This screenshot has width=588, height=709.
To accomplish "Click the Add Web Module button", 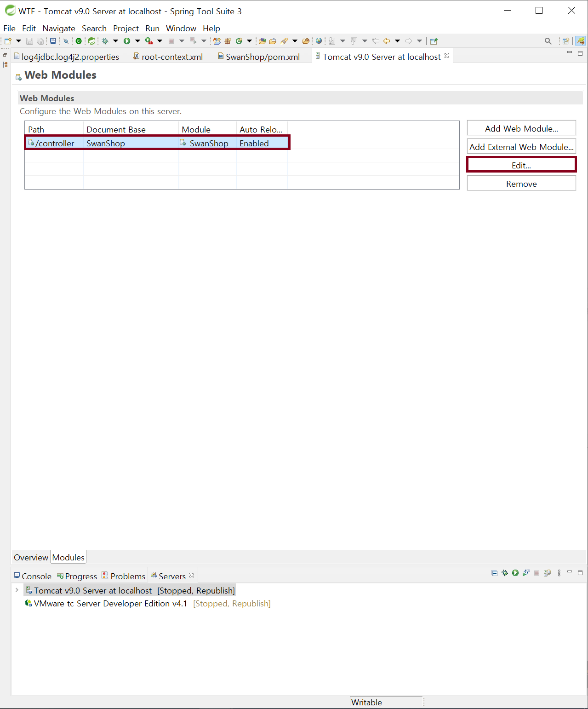I will 521,128.
